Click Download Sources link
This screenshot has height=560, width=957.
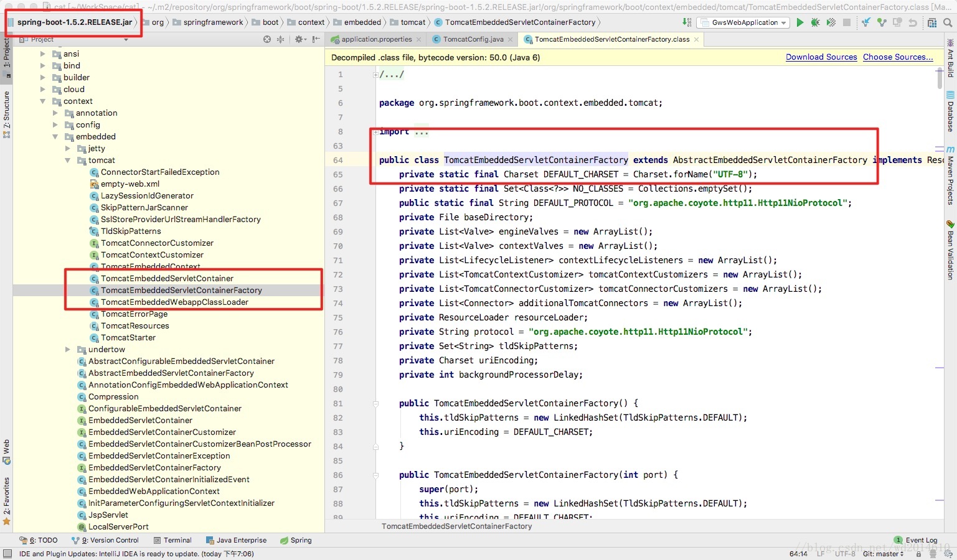[821, 57]
